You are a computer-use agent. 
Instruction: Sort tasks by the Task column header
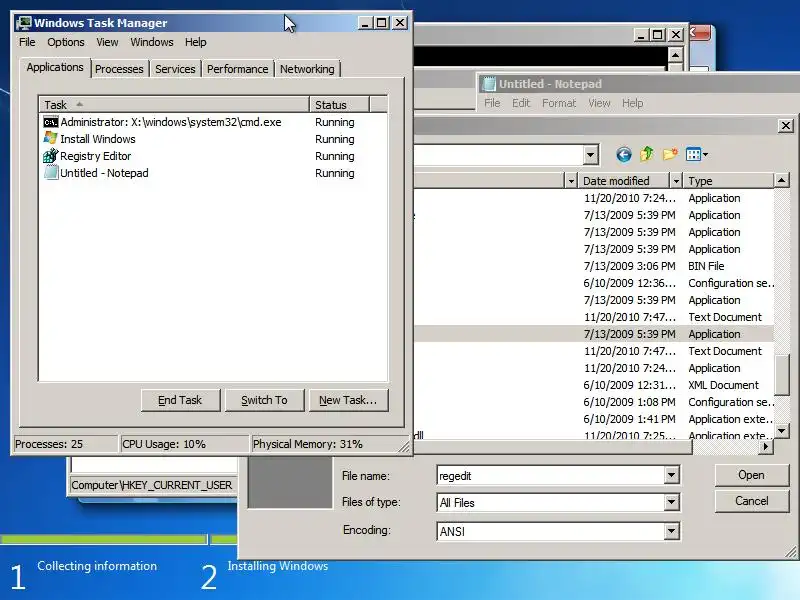click(x=174, y=105)
